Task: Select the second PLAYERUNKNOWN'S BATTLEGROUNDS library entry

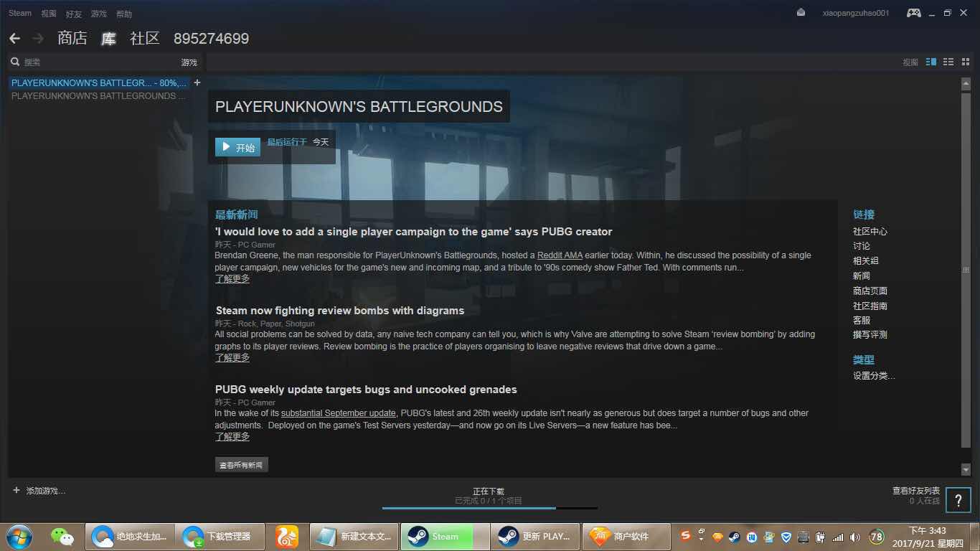Action: pos(99,95)
